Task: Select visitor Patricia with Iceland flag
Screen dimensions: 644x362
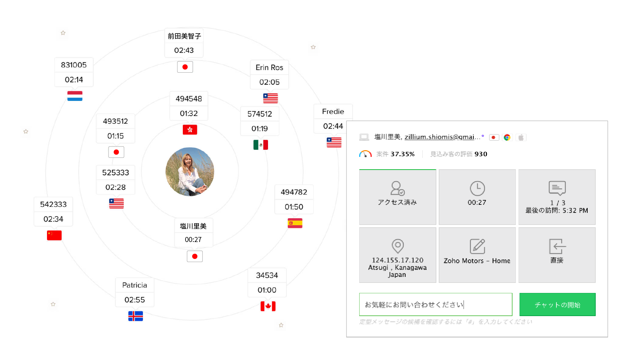Action: [x=135, y=292]
